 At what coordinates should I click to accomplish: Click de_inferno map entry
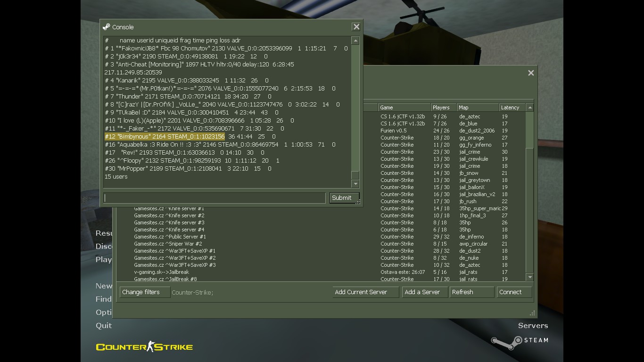471,237
